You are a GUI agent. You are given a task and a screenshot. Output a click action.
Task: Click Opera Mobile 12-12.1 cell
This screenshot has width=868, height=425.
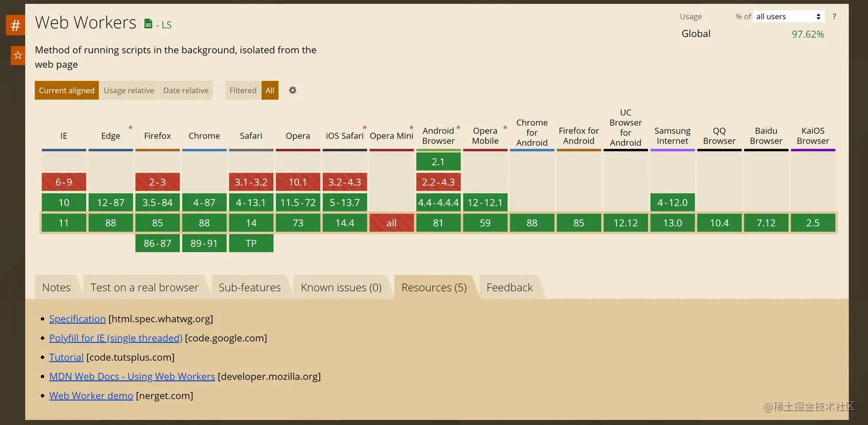point(485,202)
